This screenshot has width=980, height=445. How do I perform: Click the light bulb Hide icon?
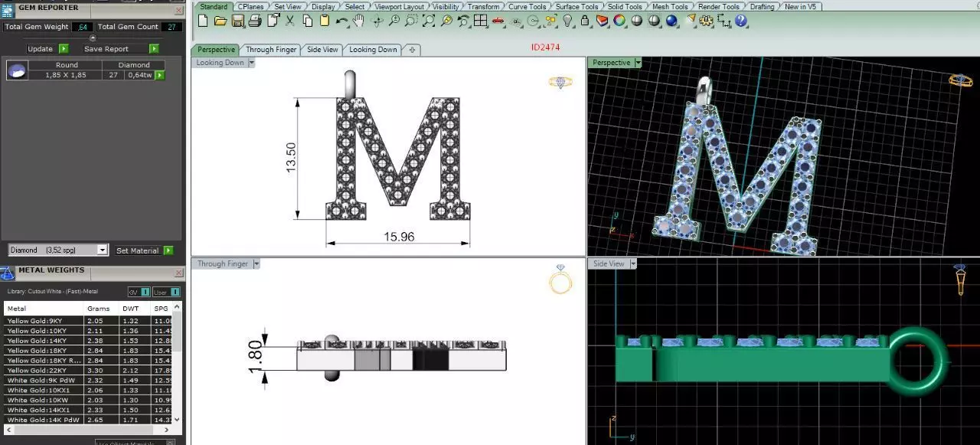pyautogui.click(x=568, y=21)
